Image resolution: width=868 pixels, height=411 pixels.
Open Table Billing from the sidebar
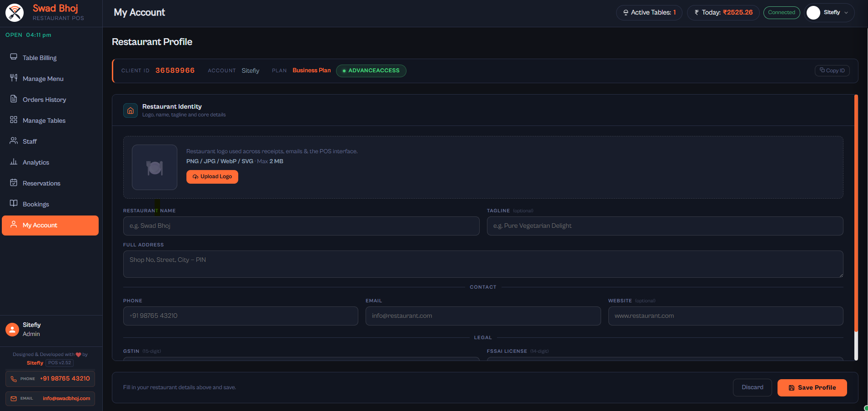coord(40,58)
